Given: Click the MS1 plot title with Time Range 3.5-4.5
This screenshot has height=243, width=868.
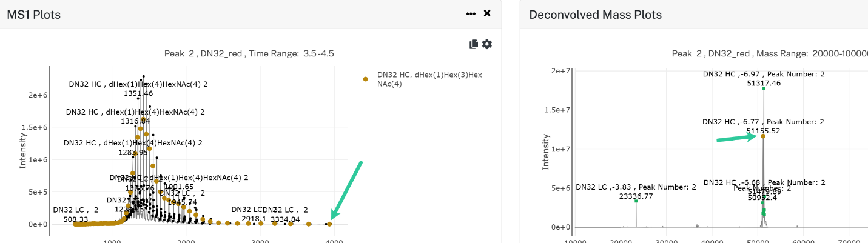Looking at the screenshot, I should [x=249, y=53].
